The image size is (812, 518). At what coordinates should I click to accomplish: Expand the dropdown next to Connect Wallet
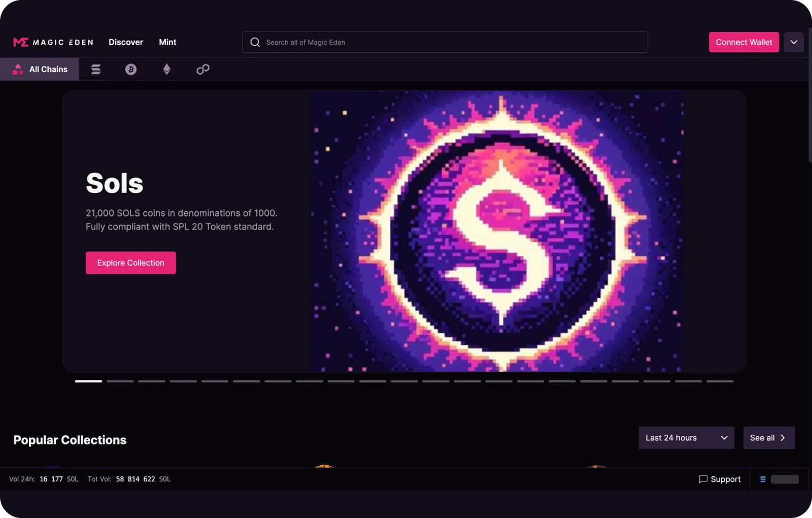point(794,42)
